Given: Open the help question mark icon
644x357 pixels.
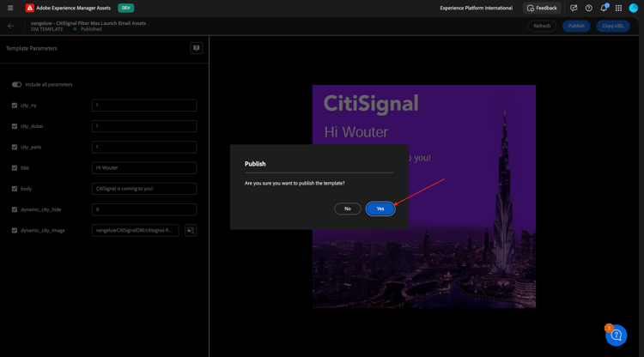Looking at the screenshot, I should (588, 8).
